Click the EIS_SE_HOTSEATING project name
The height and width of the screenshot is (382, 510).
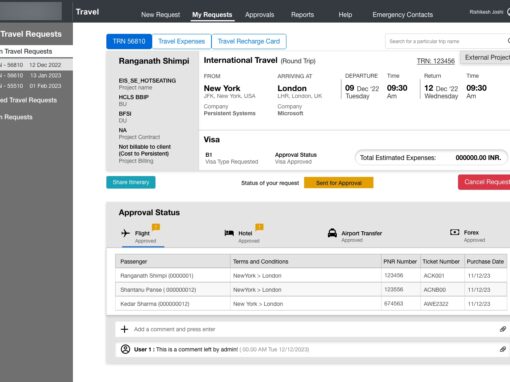[147, 81]
